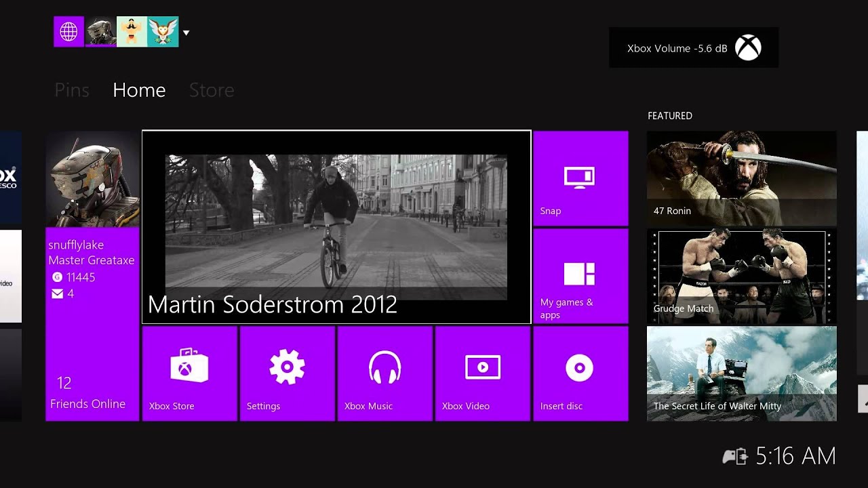
Task: Open the Grudge Match featured tile
Action: click(x=741, y=276)
